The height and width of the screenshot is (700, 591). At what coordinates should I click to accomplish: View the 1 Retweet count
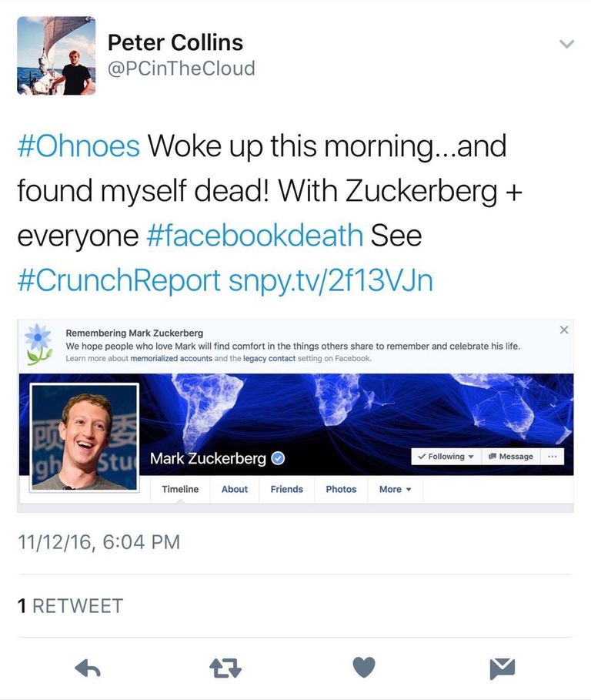tap(70, 606)
